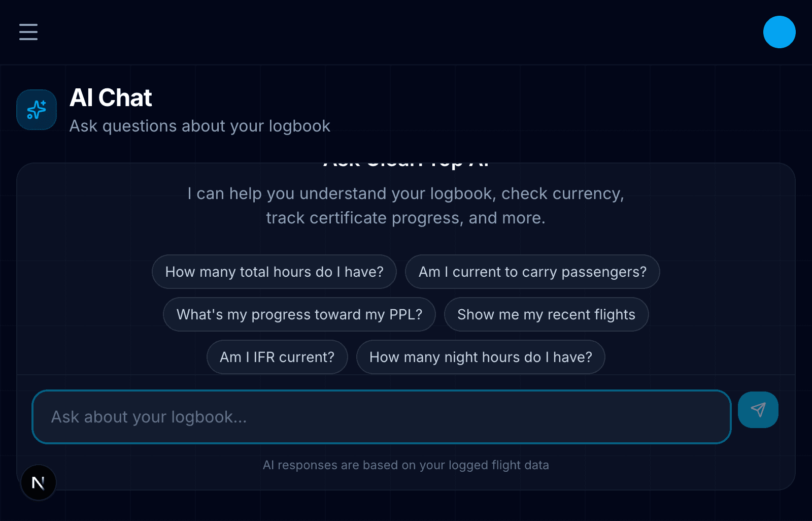The image size is (812, 521).
Task: Click the N logo in the corner
Action: [39, 482]
